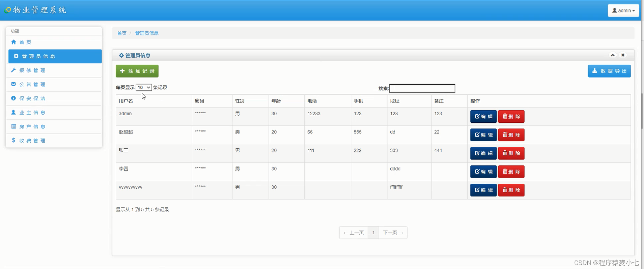Select 管理员信息 sidebar item
Viewport: 644px width, 269px height.
55,56
